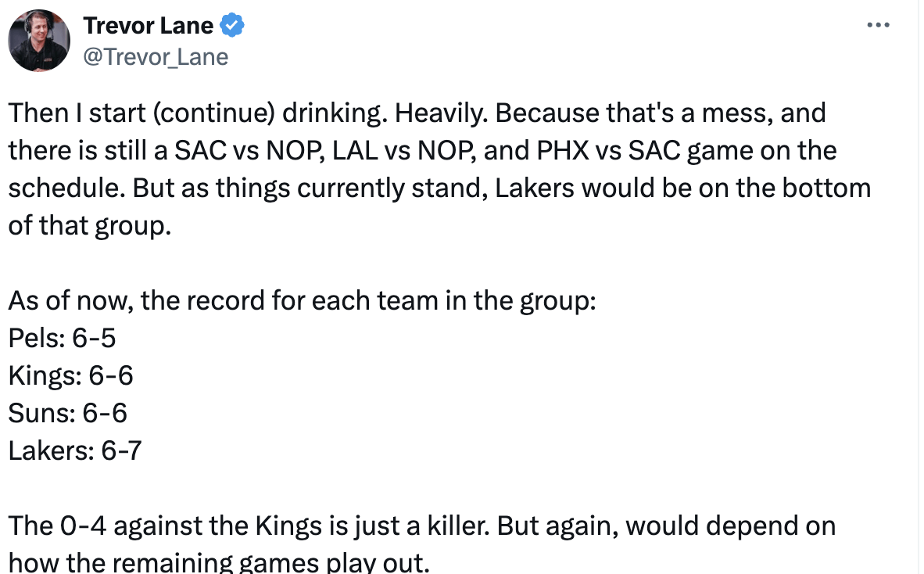Image resolution: width=924 pixels, height=574 pixels.
Task: Open Trevor Lane's profile picture
Action: coord(39,41)
